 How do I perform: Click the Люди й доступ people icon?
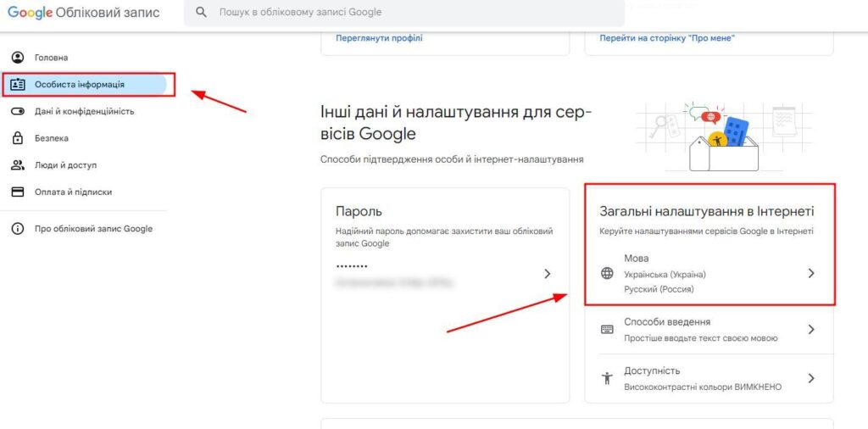pyautogui.click(x=18, y=165)
